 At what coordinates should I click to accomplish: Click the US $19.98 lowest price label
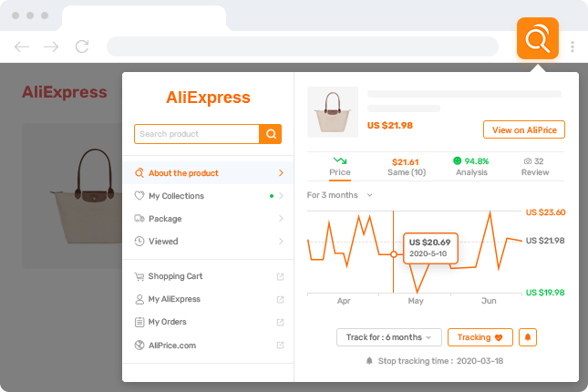(545, 293)
